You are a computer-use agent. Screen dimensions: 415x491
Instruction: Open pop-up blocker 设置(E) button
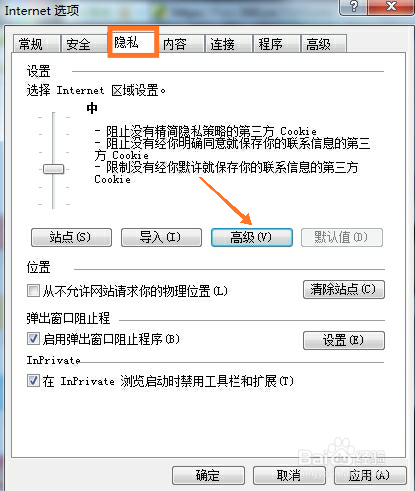coord(344,340)
